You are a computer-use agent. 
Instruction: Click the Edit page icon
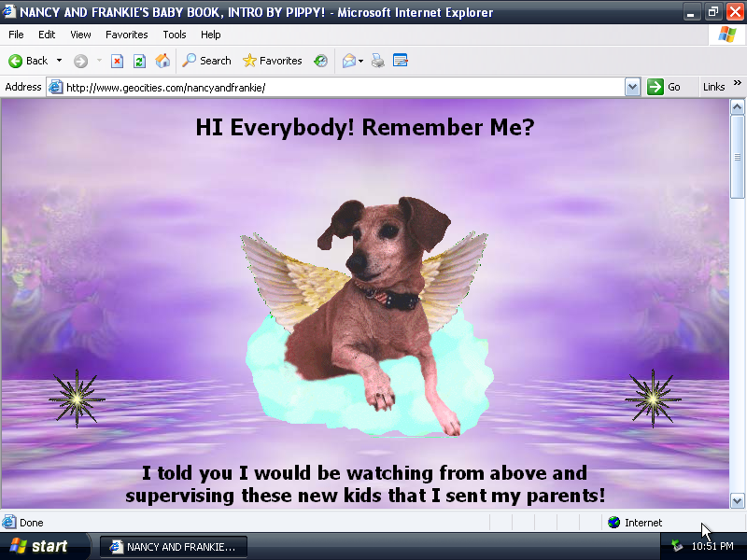tap(401, 60)
